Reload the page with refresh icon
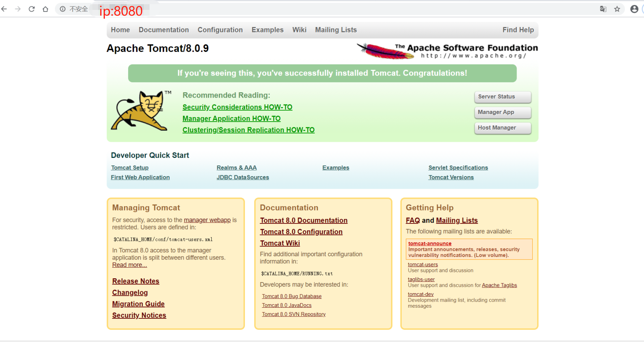The height and width of the screenshot is (342, 644). pos(32,9)
